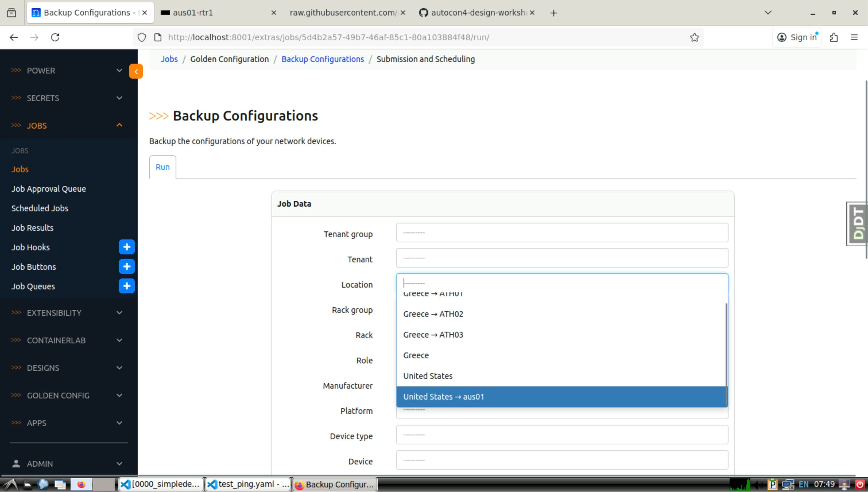Image resolution: width=868 pixels, height=492 pixels.
Task: Collapse sidebar with the orange arrow button
Action: [x=136, y=71]
